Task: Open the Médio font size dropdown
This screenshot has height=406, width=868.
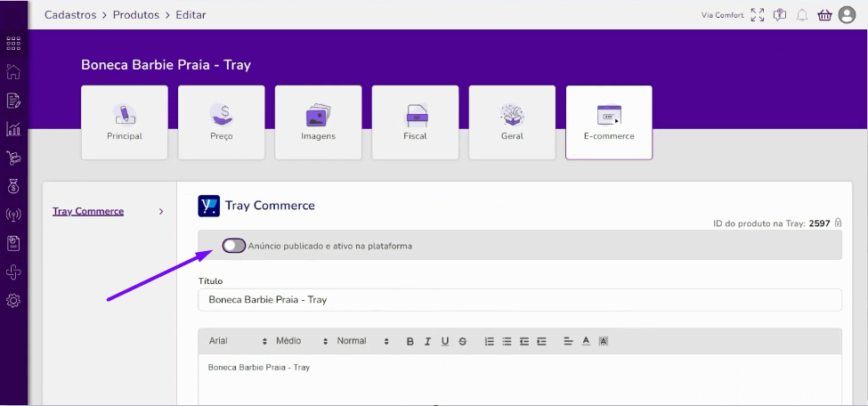Action: 303,341
